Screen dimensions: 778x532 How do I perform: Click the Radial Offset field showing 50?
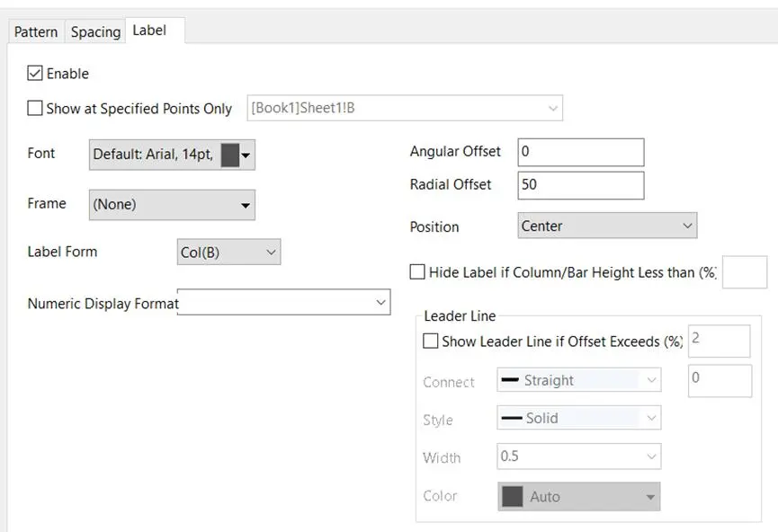pos(581,185)
